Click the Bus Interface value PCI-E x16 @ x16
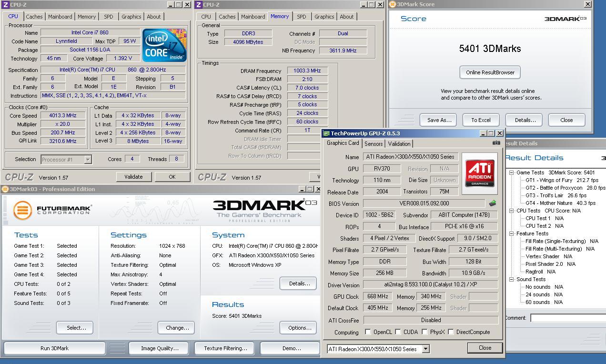 coord(464,227)
